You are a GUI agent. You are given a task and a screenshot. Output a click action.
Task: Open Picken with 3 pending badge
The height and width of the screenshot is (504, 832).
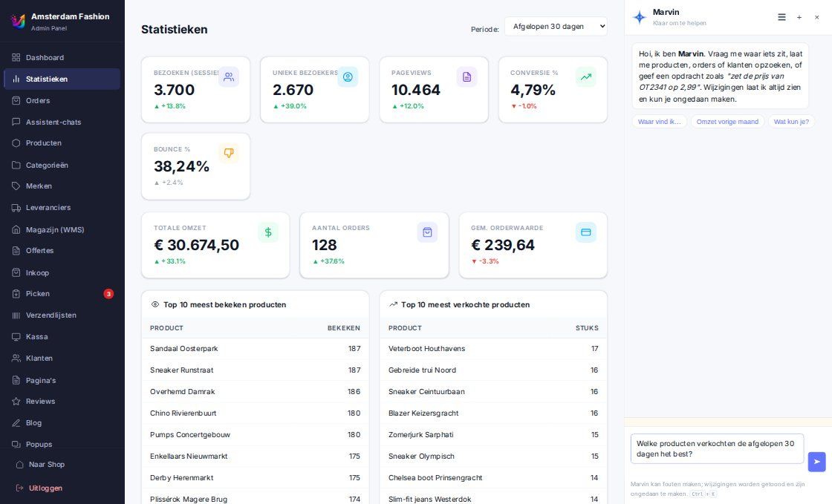click(x=62, y=294)
